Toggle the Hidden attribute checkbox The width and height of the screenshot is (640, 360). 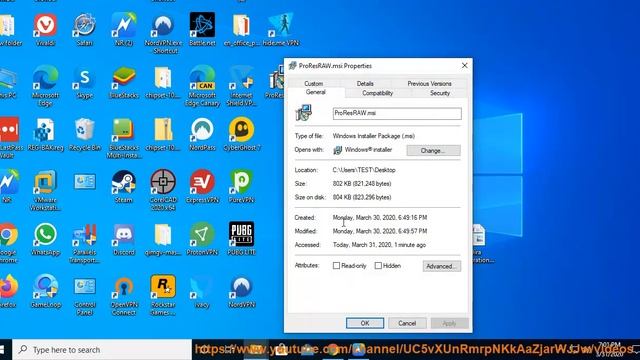coord(378,266)
